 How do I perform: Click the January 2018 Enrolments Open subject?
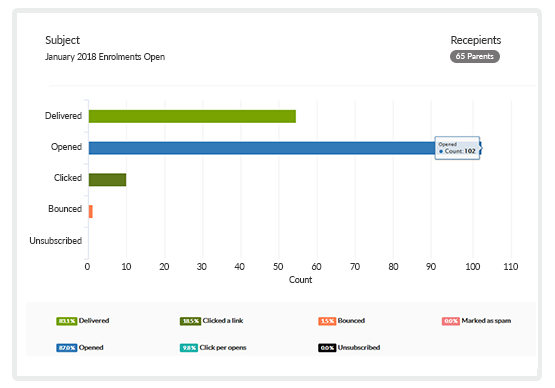click(x=105, y=57)
